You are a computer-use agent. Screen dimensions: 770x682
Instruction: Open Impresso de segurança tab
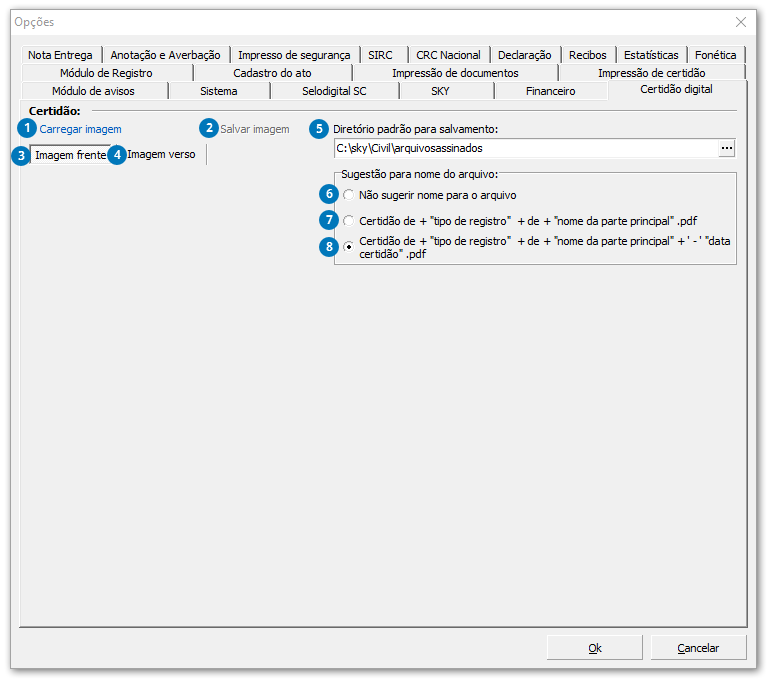coord(294,55)
